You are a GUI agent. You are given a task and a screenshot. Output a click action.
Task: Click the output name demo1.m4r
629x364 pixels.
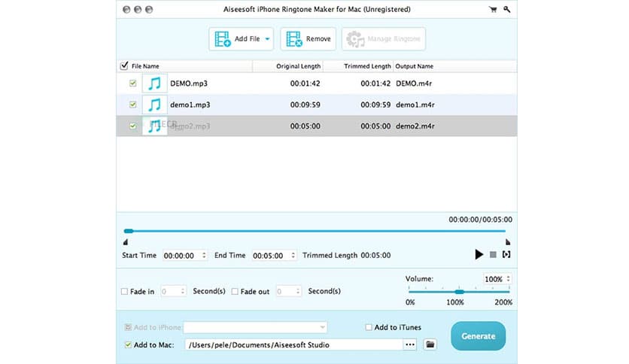[x=415, y=105]
